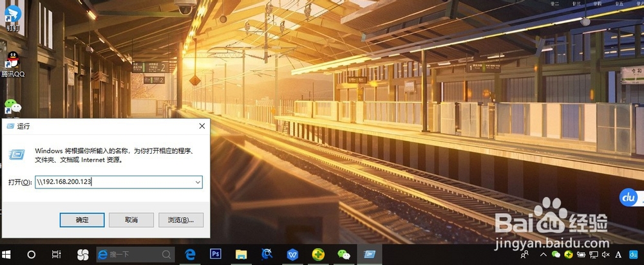This screenshot has width=644, height=265.
Task: Click the white fan-shaped taskbar icon
Action: (83, 255)
